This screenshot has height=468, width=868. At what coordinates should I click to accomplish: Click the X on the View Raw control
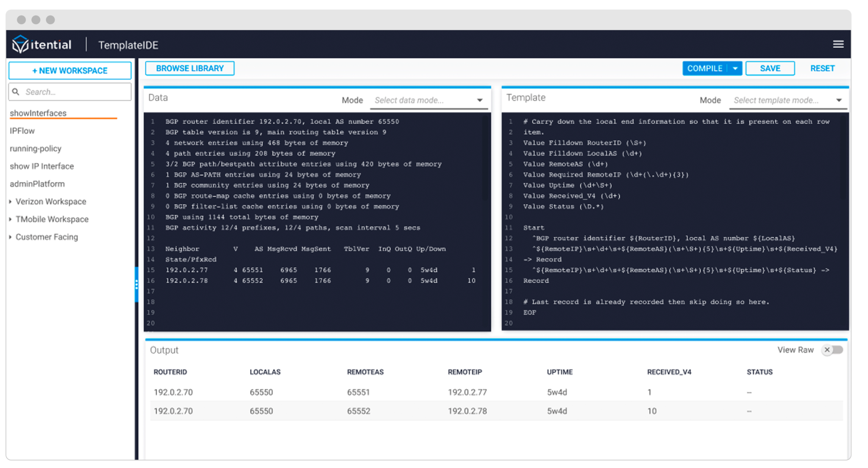(827, 350)
